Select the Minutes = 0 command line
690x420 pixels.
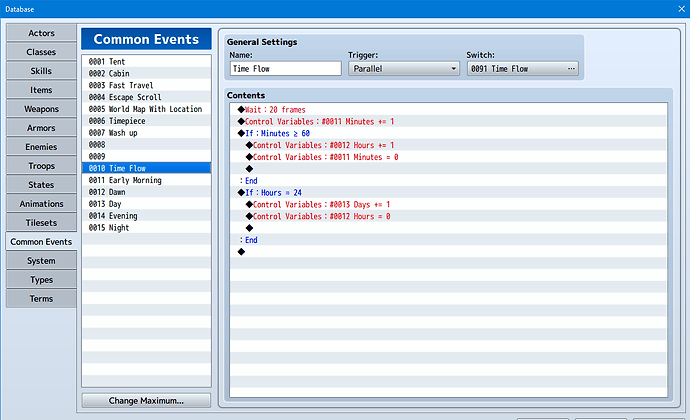tap(448, 157)
